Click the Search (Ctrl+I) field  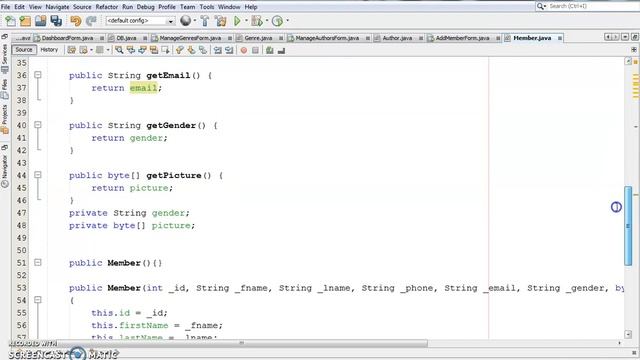(x=588, y=6)
